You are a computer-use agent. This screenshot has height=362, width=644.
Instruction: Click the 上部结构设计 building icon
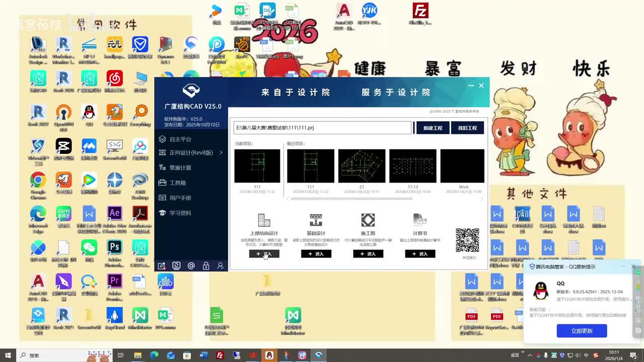pos(264,220)
